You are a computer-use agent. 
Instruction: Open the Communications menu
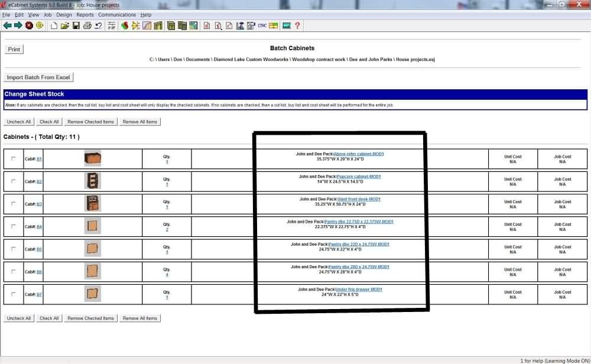[117, 15]
